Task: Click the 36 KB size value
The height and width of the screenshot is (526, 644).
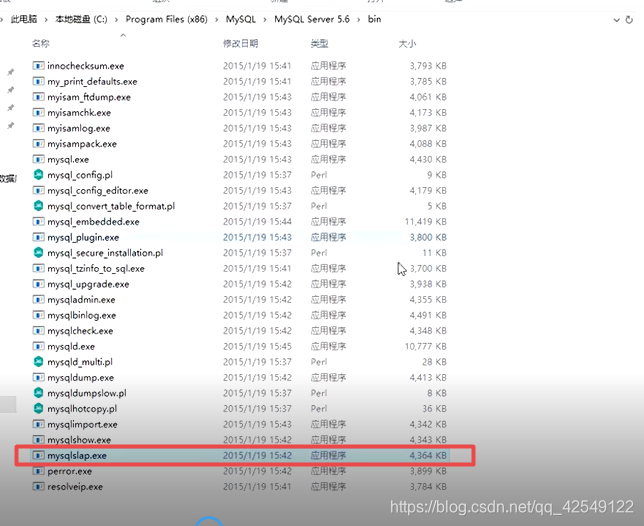Action: point(434,409)
